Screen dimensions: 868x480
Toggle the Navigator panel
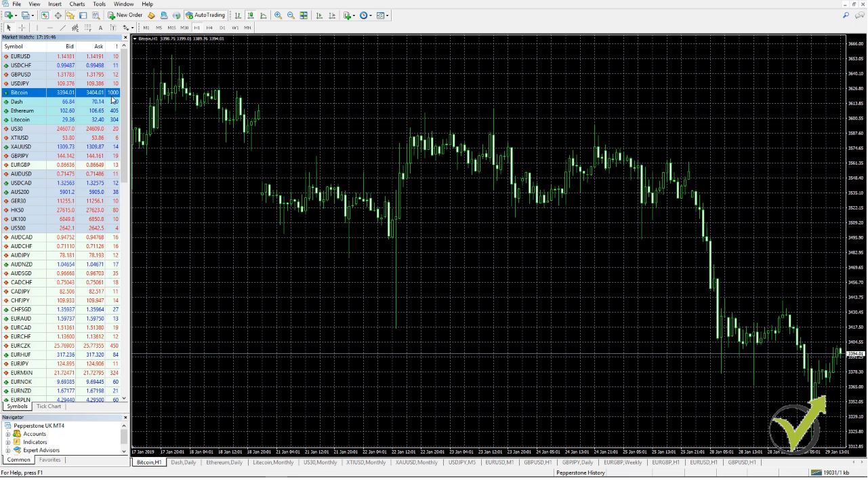coord(70,15)
